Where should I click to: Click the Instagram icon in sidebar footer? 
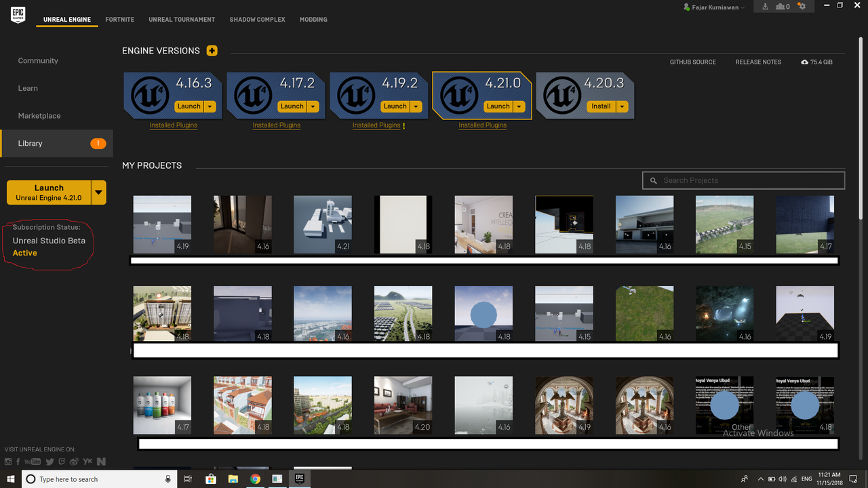point(8,462)
